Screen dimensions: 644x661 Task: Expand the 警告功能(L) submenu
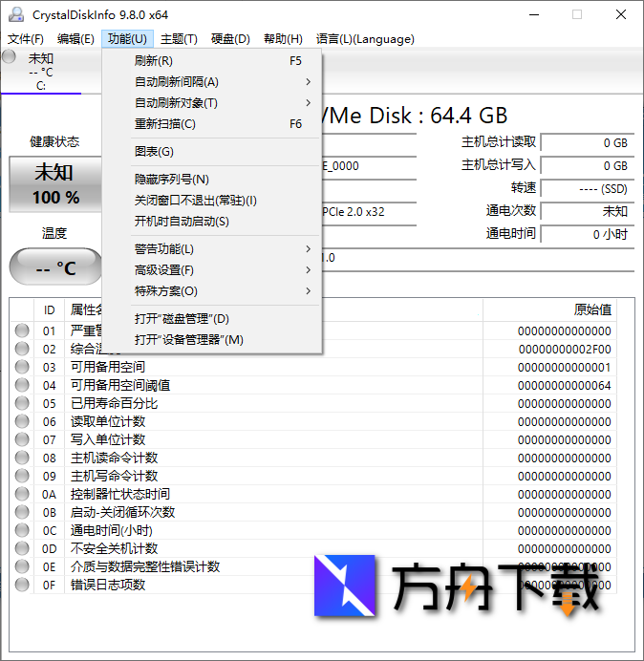[x=212, y=248]
